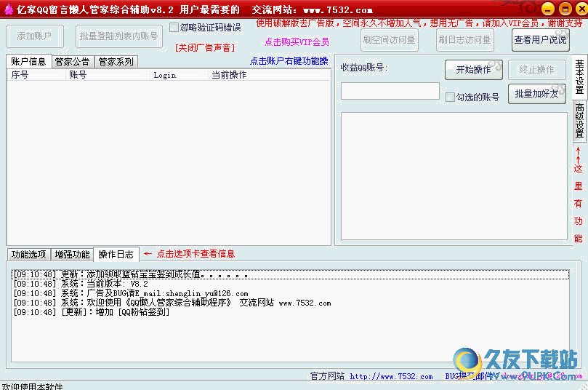This screenshot has width=588, height=390.
Task: Click red notice about 破解版去广告版
Action: (x=419, y=23)
